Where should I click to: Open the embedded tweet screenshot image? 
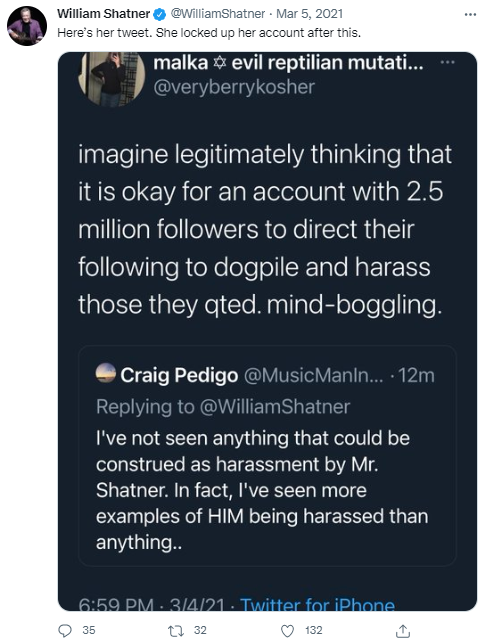[x=267, y=331]
